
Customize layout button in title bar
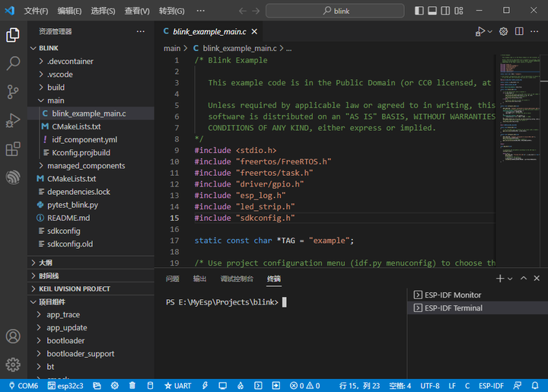pos(459,11)
